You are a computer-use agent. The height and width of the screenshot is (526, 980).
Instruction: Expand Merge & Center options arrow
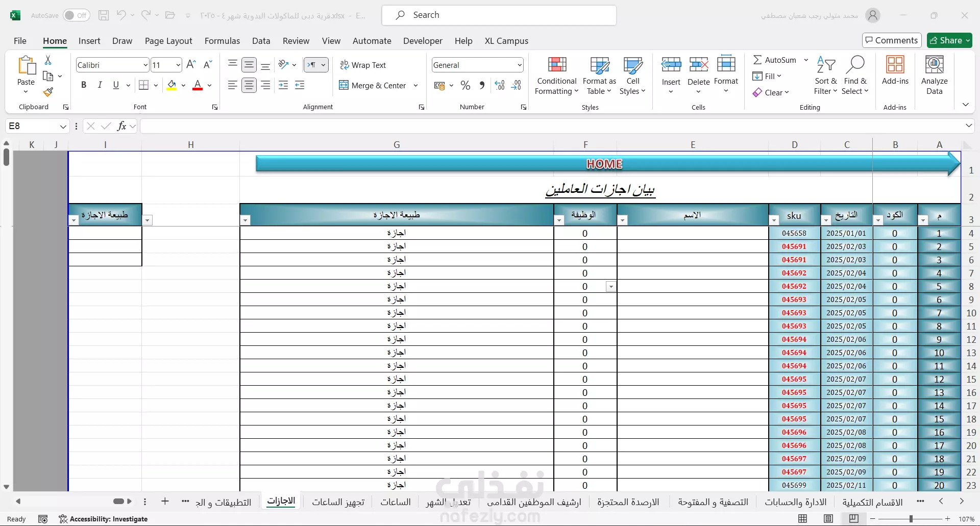coord(416,85)
